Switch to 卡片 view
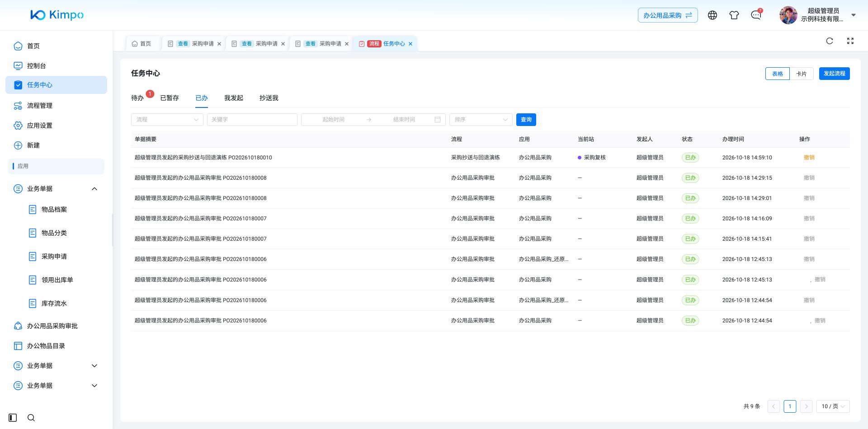 [802, 74]
